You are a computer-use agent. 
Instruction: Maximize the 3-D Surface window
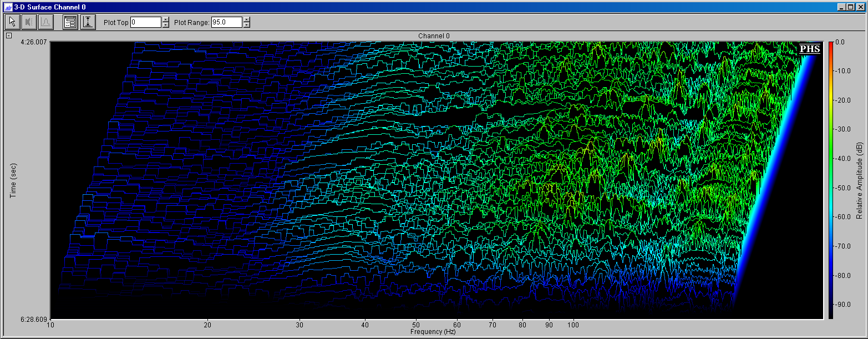(850, 7)
